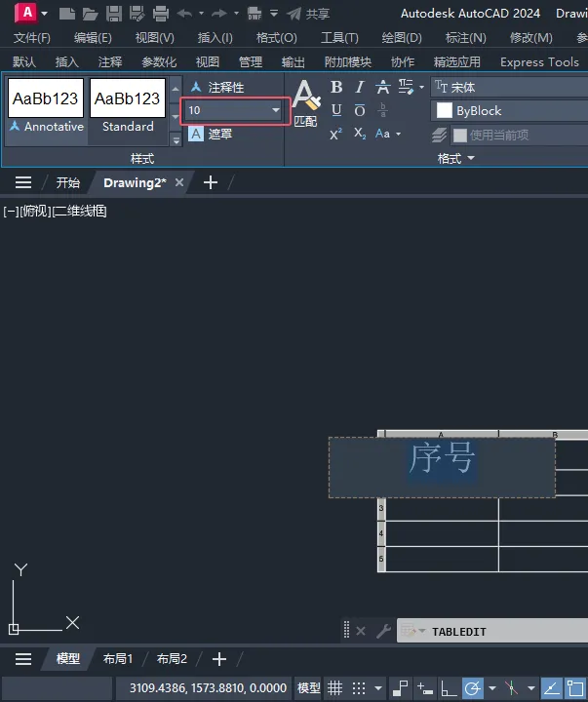The width and height of the screenshot is (588, 702).
Task: Toggle Overline text formatting
Action: [x=360, y=110]
